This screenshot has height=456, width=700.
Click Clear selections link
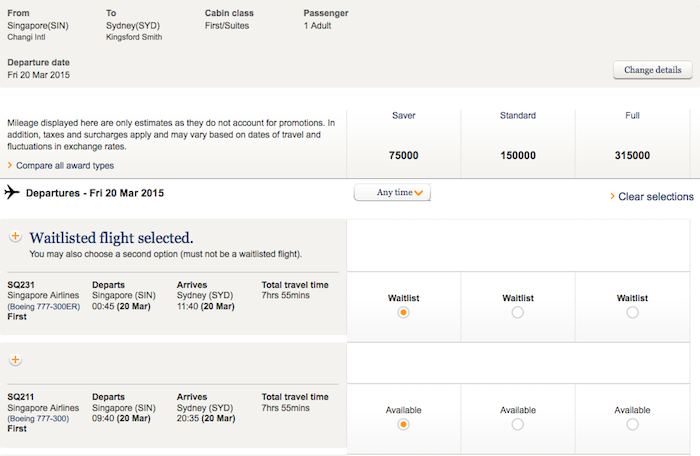(x=656, y=197)
